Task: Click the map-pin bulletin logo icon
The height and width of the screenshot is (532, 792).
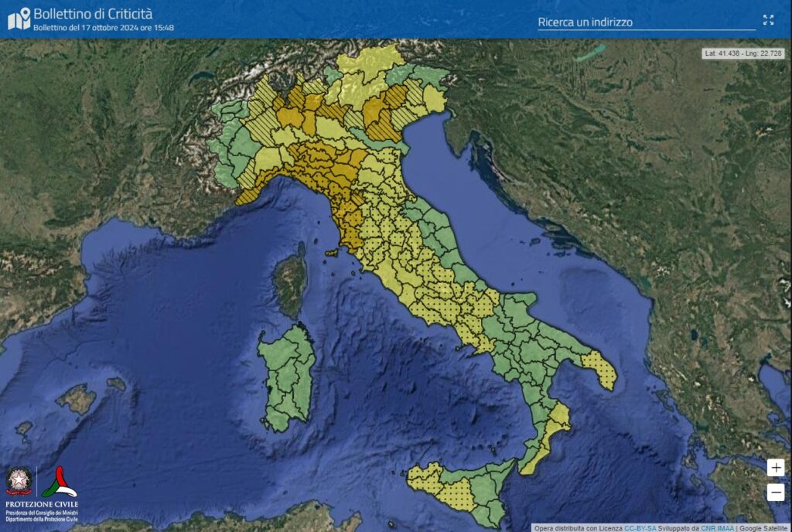Action: point(19,19)
